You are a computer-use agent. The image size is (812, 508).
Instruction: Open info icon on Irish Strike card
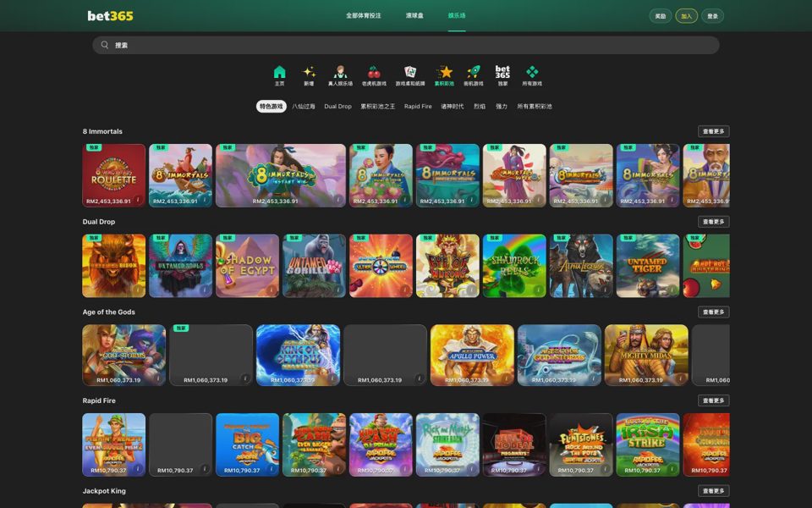pyautogui.click(x=672, y=469)
